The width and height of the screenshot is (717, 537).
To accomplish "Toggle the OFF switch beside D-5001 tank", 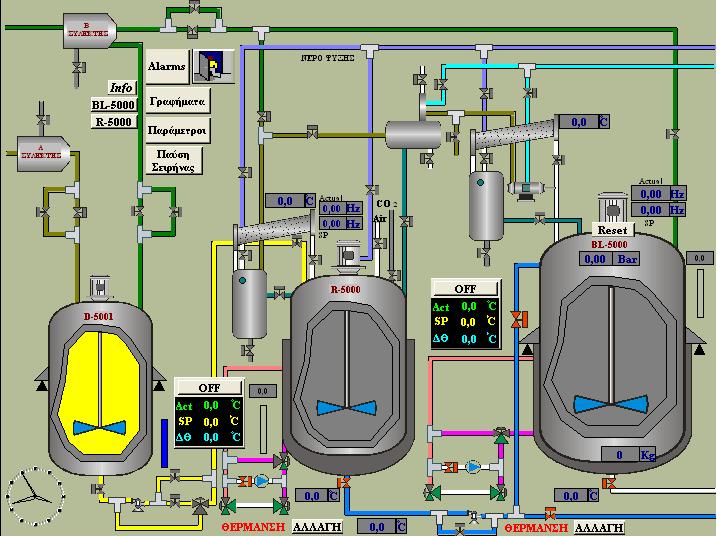I will tap(208, 387).
